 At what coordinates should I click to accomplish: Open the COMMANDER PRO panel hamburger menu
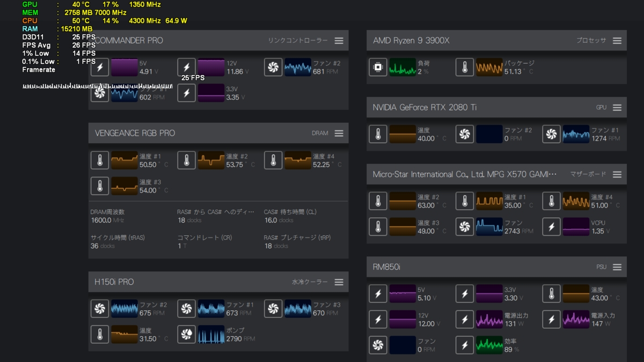pos(339,41)
